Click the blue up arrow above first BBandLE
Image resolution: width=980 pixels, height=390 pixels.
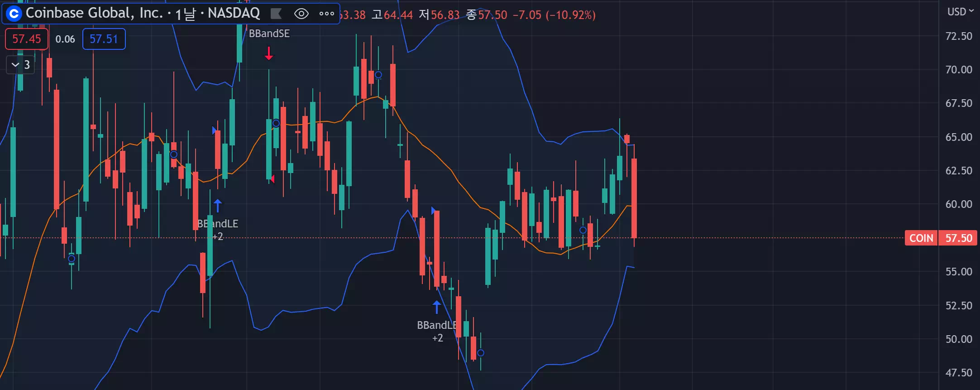pyautogui.click(x=218, y=206)
